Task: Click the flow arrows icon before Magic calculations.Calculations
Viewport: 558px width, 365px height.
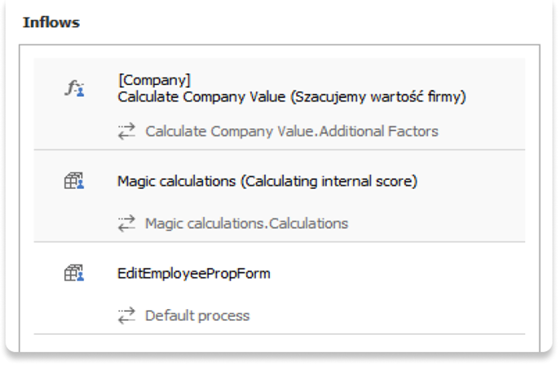Action: click(127, 223)
